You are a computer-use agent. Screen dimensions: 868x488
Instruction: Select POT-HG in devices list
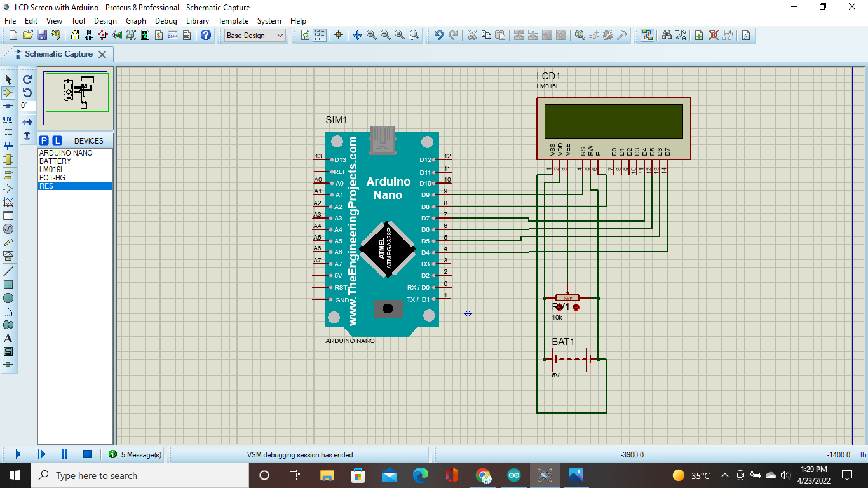75,178
